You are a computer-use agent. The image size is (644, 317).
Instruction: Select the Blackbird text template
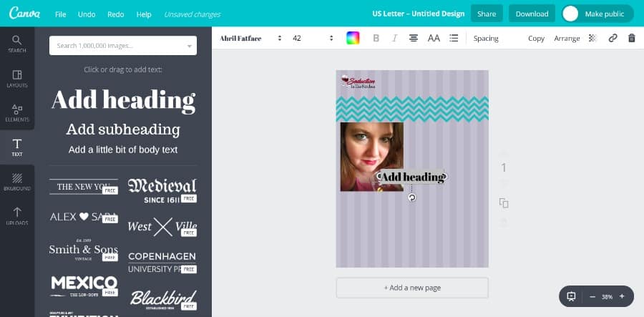tap(163, 300)
